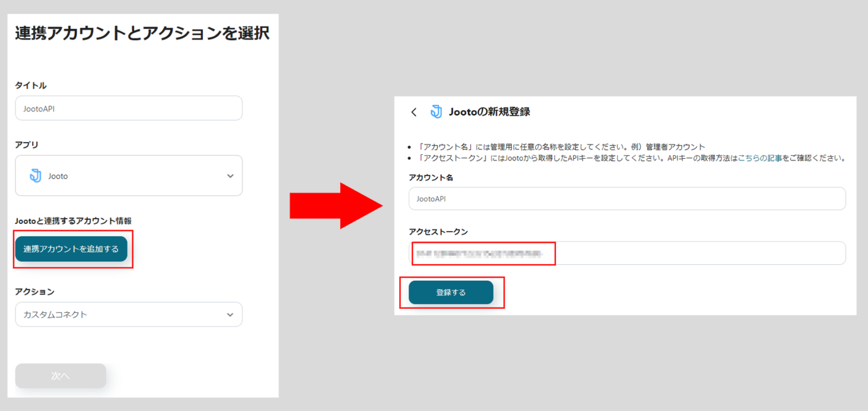Click the 登録する button to register the account

pos(452,292)
